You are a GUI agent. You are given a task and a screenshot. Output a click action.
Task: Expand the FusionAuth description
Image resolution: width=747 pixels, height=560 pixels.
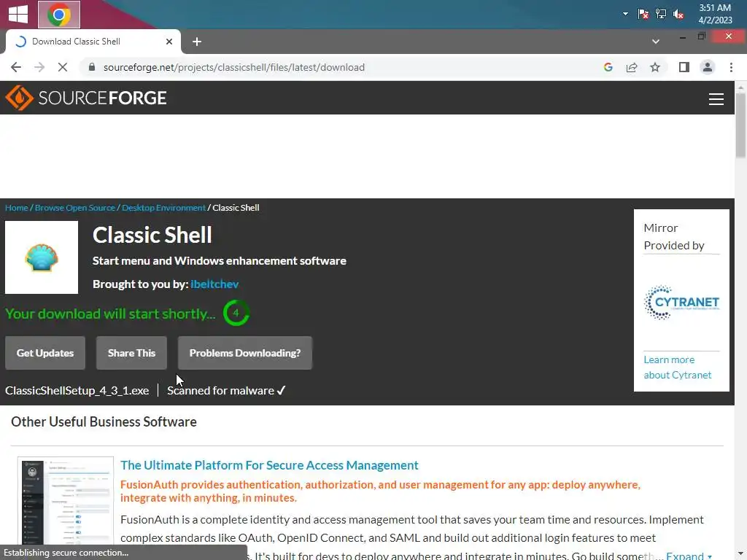(689, 555)
